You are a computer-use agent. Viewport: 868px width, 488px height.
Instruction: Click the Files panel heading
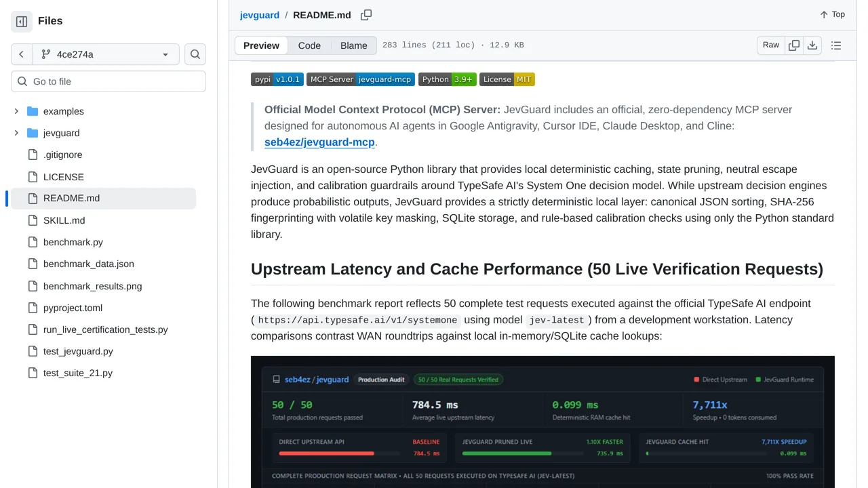[x=50, y=21]
